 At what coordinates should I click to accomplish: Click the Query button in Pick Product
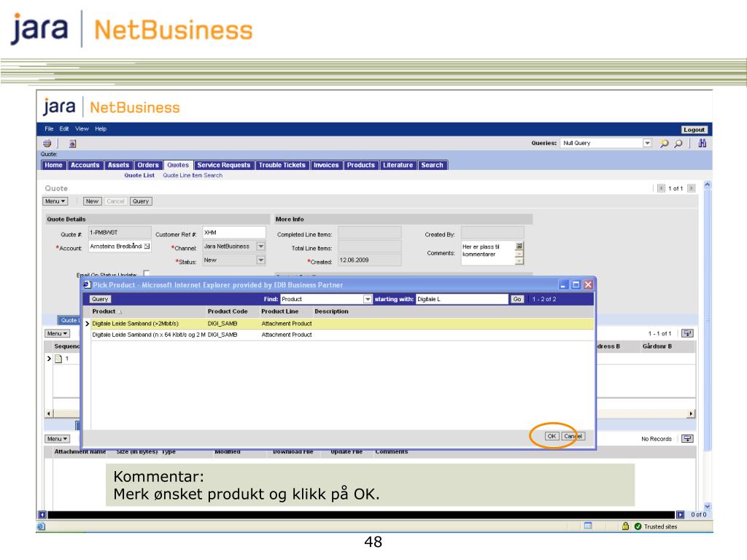tap(100, 299)
